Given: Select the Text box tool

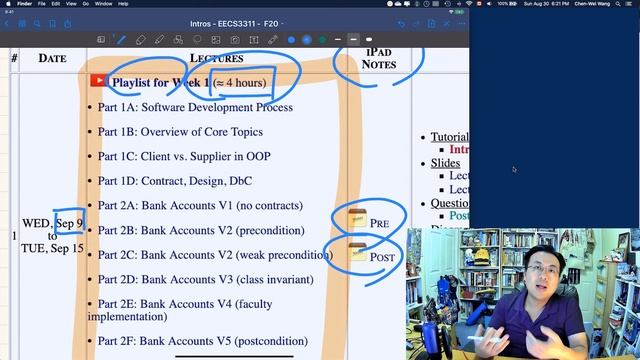Looking at the screenshot, I should click(x=254, y=40).
